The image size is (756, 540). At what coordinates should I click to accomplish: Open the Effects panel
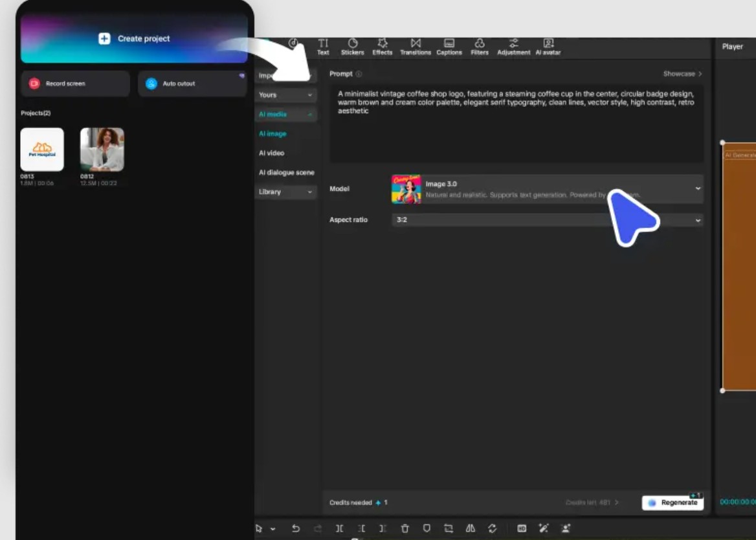point(382,46)
